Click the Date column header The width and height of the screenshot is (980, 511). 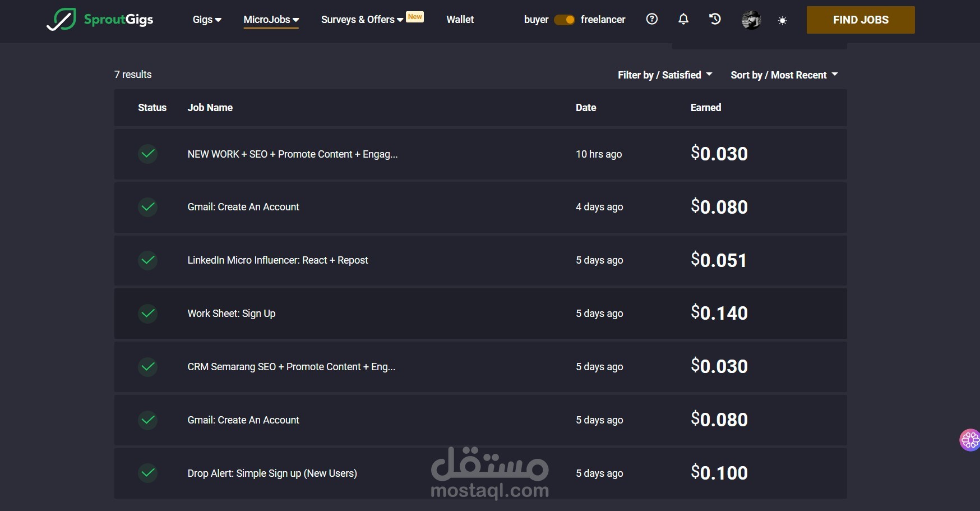586,108
